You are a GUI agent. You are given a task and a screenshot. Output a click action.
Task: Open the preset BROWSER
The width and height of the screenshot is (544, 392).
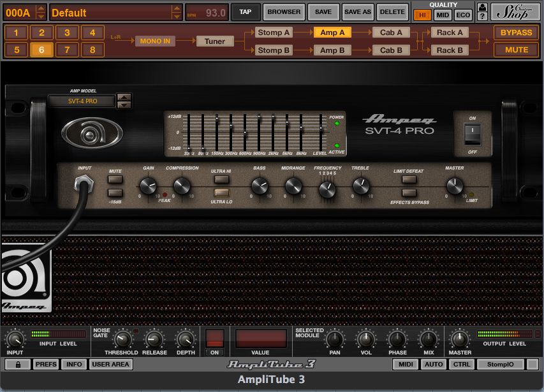coord(284,11)
